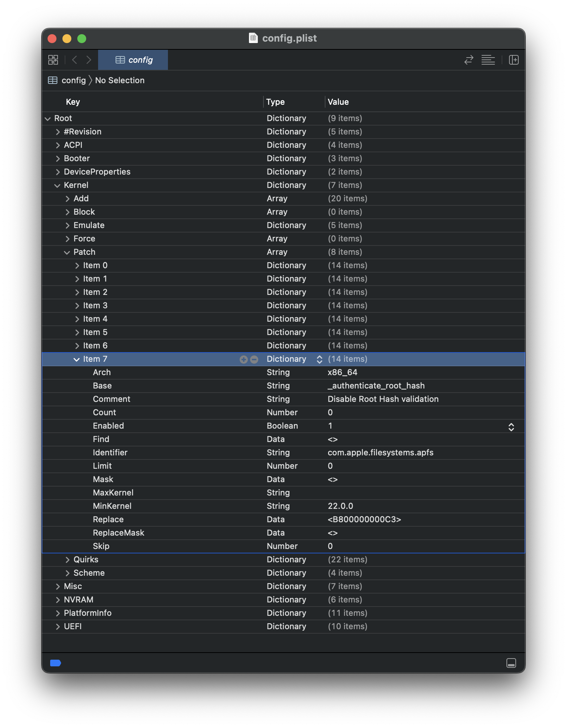Image resolution: width=567 pixels, height=728 pixels.
Task: Open the Item 7 type popup
Action: (x=319, y=359)
